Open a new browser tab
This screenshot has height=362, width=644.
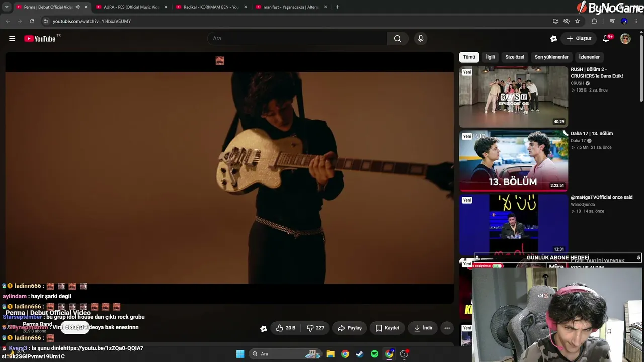[x=337, y=7]
